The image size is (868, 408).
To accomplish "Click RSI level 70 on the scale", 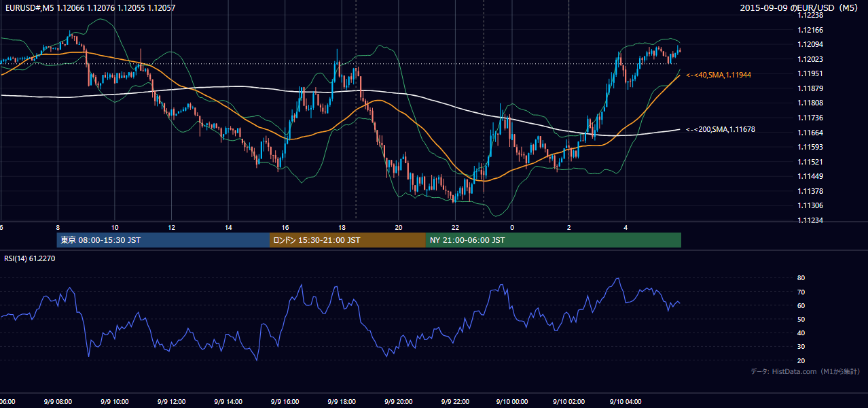I will (801, 292).
